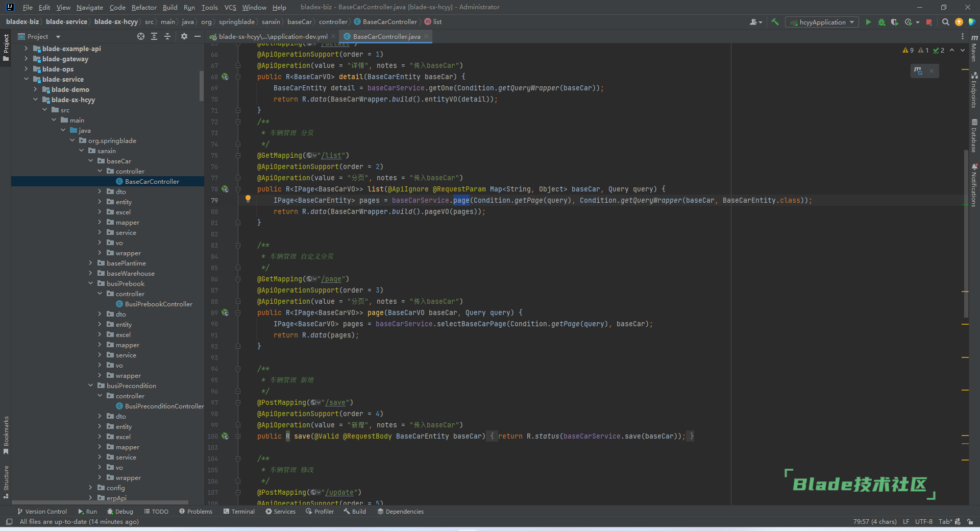Click the editor vertical scrollbar

coord(966,233)
